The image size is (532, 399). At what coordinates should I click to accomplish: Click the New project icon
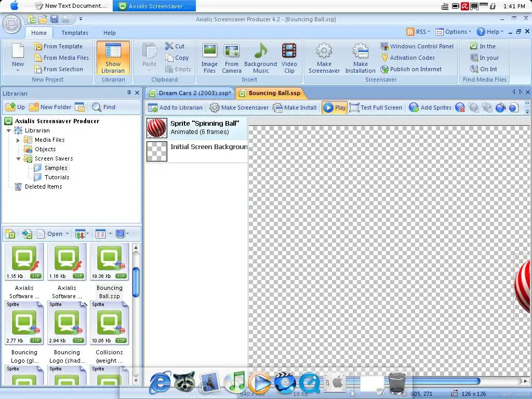pos(18,51)
